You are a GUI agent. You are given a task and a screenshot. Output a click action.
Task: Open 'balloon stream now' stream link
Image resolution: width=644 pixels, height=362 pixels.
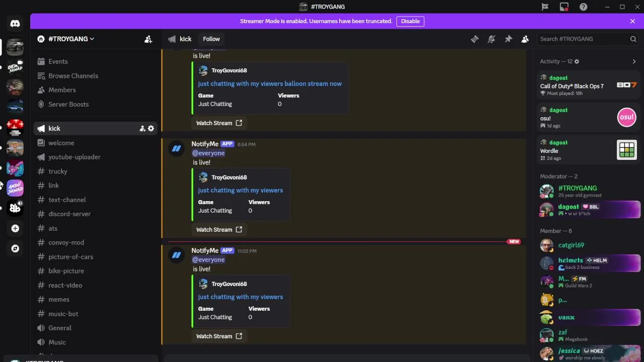click(x=270, y=83)
